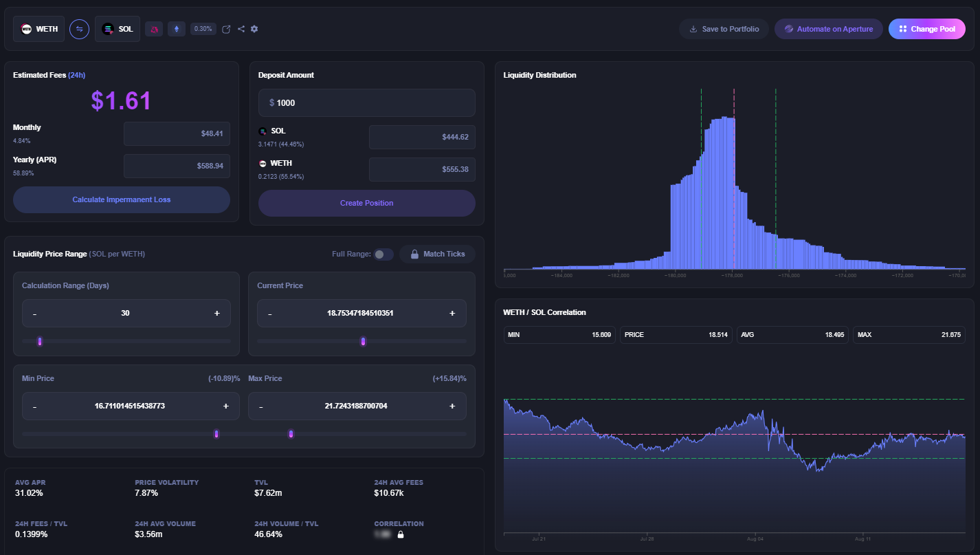The width and height of the screenshot is (980, 555).
Task: Increase the Max Price value
Action: coord(452,406)
